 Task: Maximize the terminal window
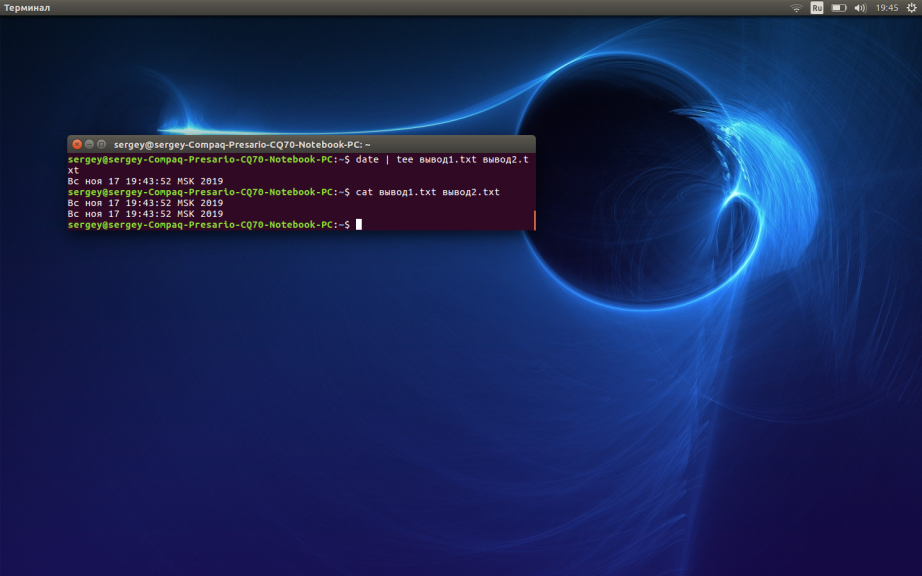[101, 144]
